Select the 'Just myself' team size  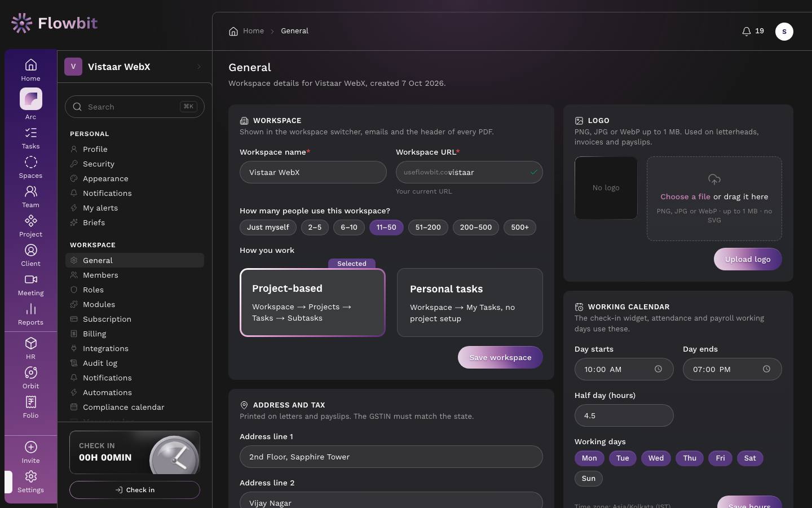pyautogui.click(x=268, y=227)
